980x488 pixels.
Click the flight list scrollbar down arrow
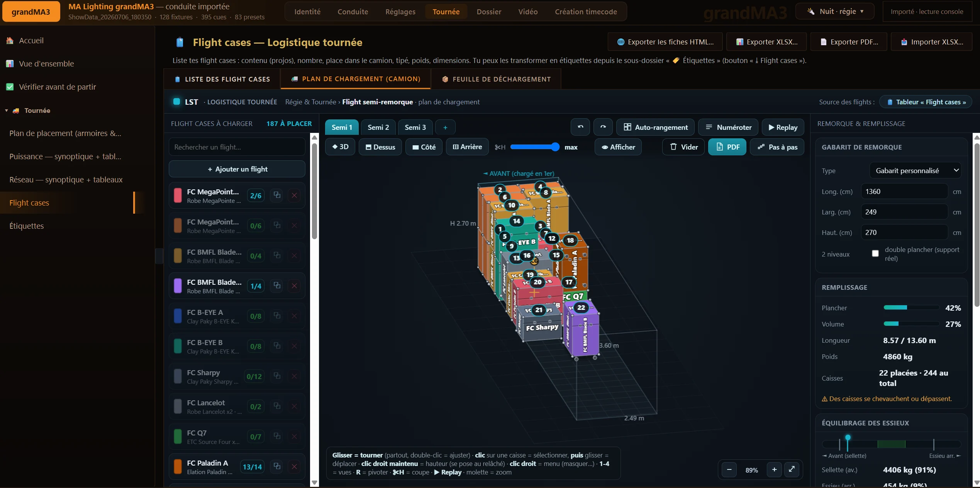pos(314,482)
